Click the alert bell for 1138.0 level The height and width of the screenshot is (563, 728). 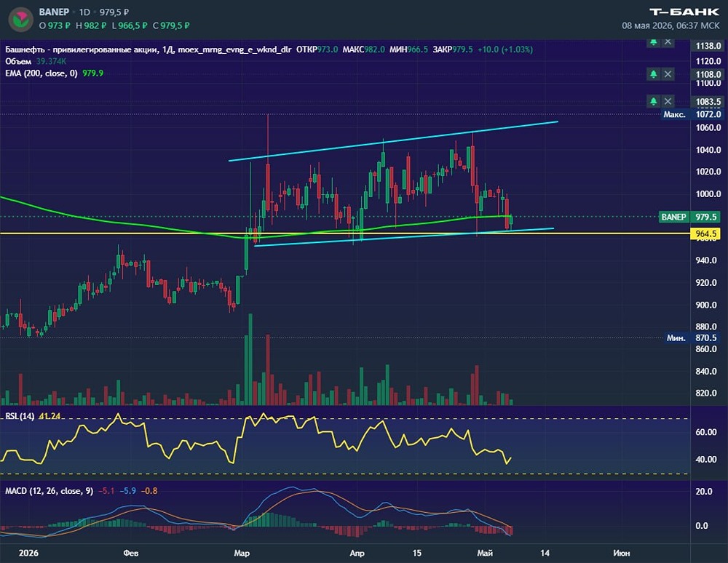point(653,42)
